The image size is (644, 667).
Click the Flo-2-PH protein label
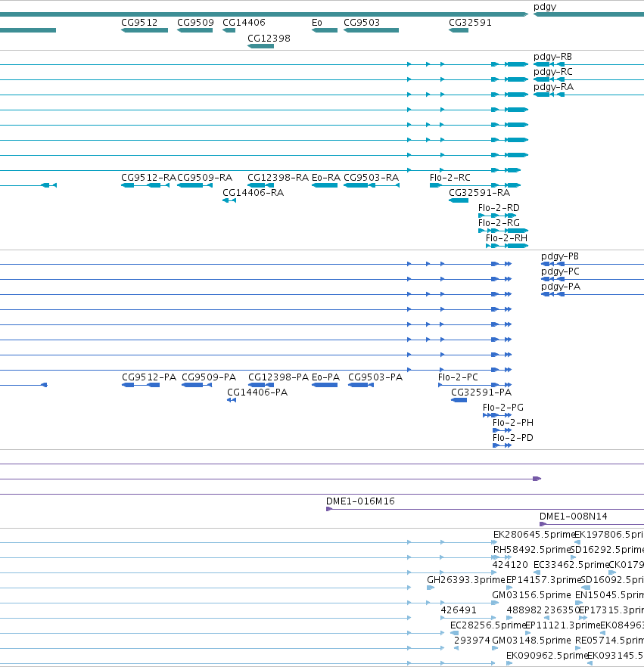coord(513,423)
